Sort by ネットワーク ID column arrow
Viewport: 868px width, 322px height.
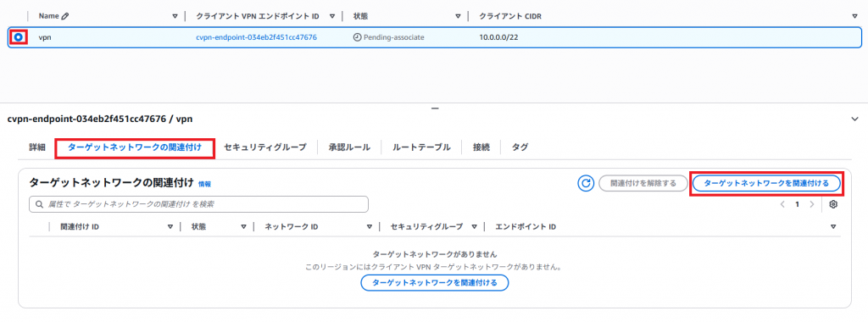(x=370, y=227)
